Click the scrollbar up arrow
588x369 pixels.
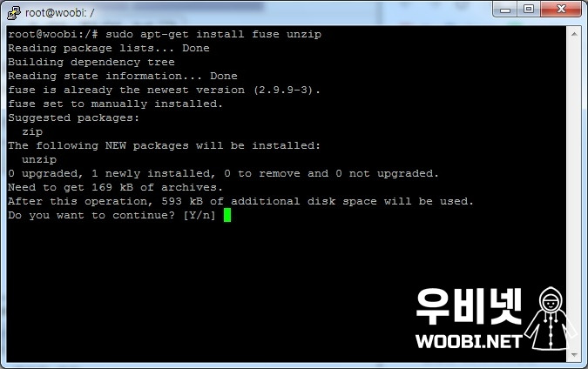tap(574, 34)
